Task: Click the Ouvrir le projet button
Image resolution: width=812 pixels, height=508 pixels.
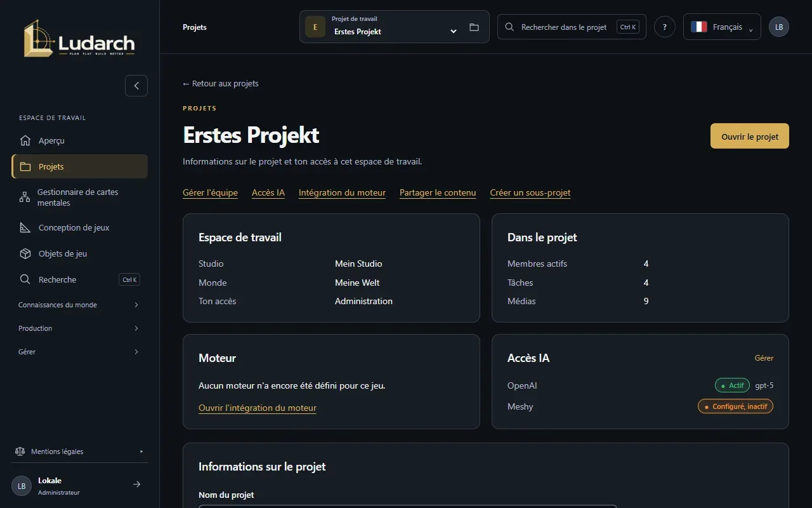Action: pos(750,136)
